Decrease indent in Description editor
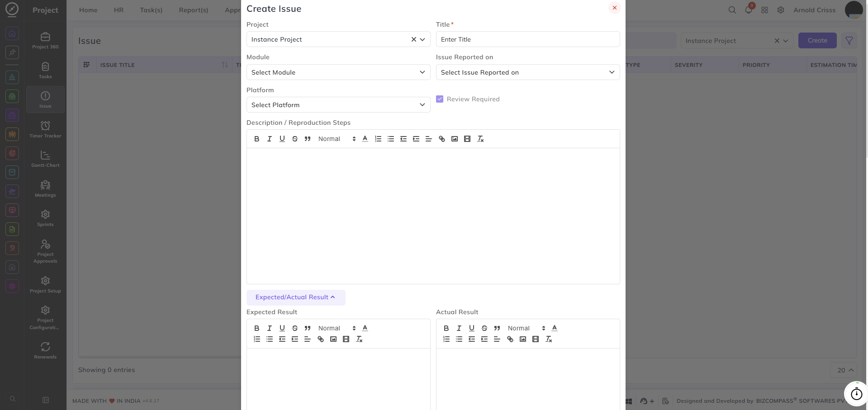Image resolution: width=868 pixels, height=410 pixels. 403,139
